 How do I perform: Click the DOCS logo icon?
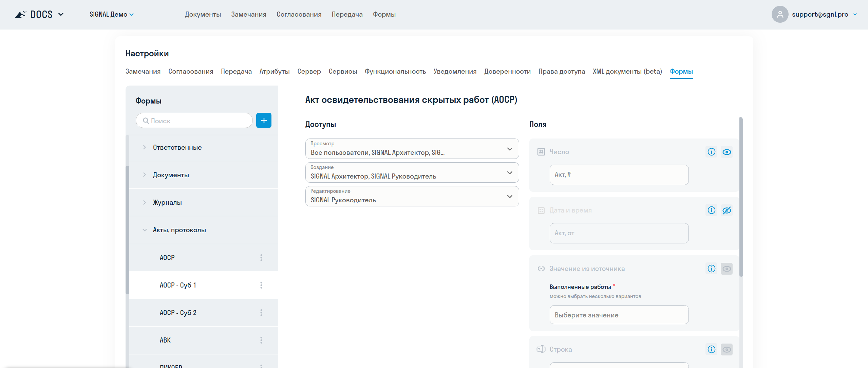(x=20, y=14)
